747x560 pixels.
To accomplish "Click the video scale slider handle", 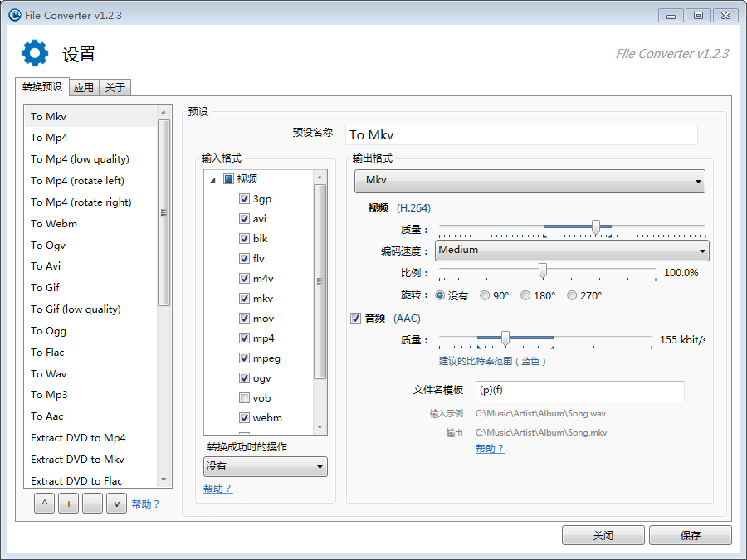I will tap(543, 270).
